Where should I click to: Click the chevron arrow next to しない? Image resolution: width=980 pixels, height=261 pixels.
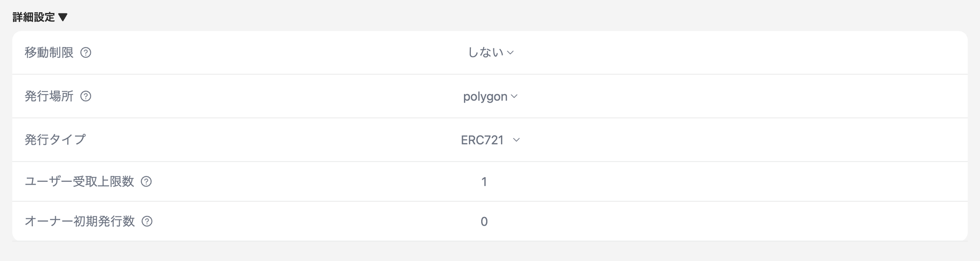tap(510, 52)
